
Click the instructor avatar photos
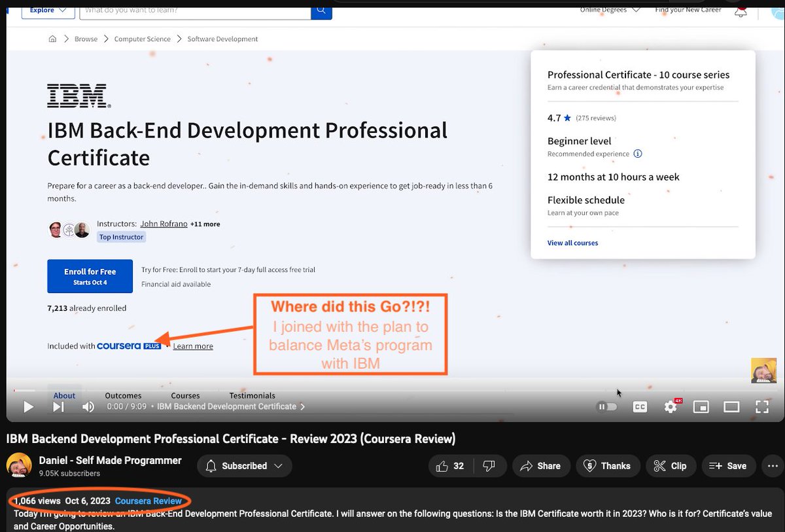click(69, 230)
